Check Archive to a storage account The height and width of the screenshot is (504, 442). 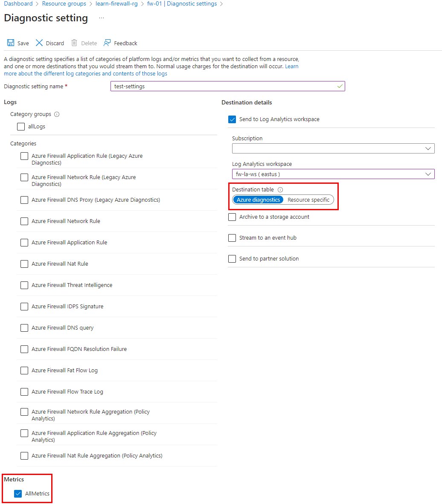232,217
